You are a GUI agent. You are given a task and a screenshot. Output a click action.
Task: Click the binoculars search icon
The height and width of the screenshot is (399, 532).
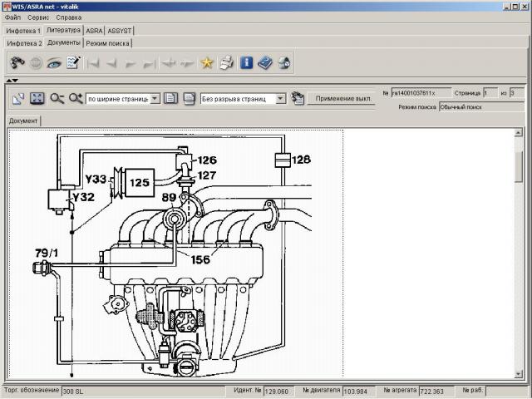pyautogui.click(x=17, y=62)
